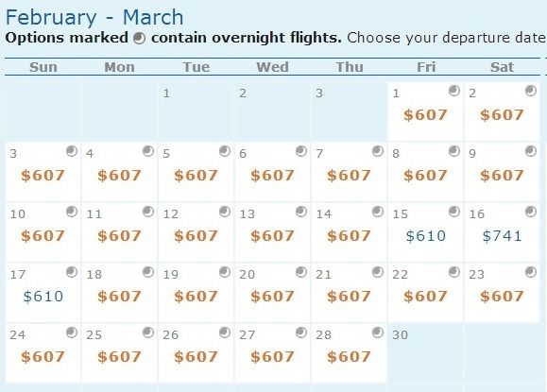Select the $607 fare on Monday the 4th
Image resolution: width=547 pixels, height=392 pixels.
(119, 176)
